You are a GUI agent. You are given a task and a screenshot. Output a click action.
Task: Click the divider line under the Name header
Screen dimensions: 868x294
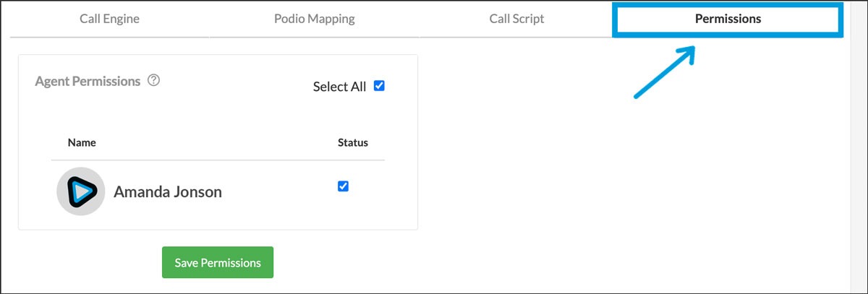217,160
